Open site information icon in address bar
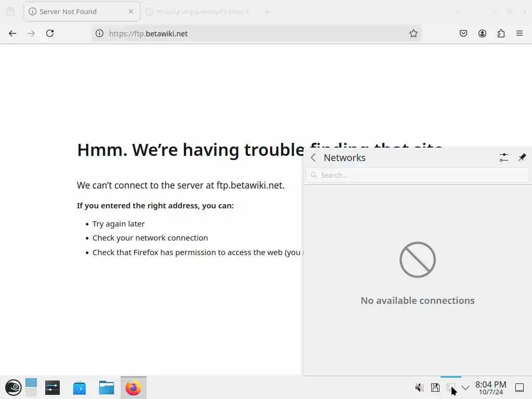Screen dimensions: 532x399 click(99, 33)
